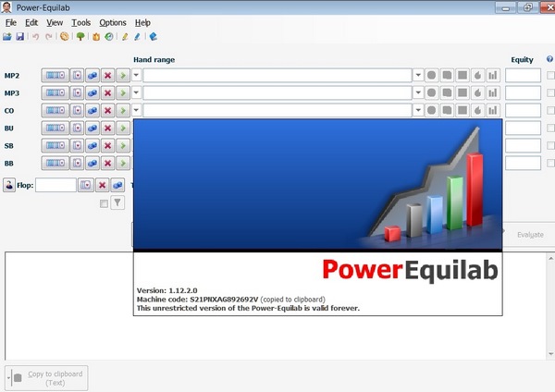Open range selector for MP2

55,76
